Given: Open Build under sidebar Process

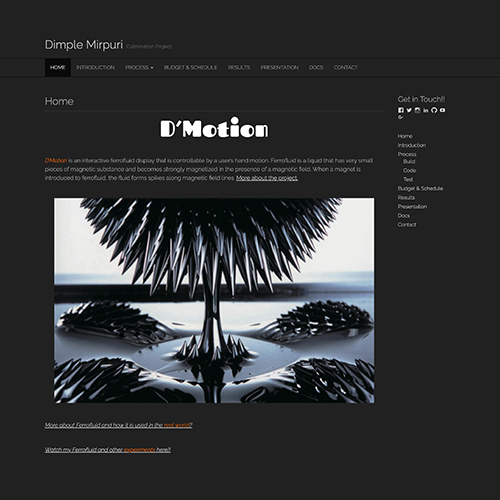Looking at the screenshot, I should click(409, 162).
